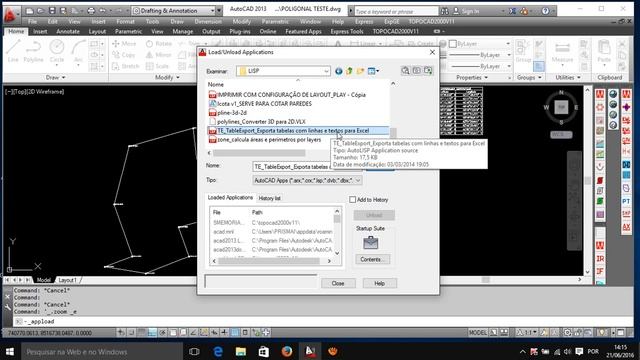Click the Help question mark icon

(x=545, y=11)
